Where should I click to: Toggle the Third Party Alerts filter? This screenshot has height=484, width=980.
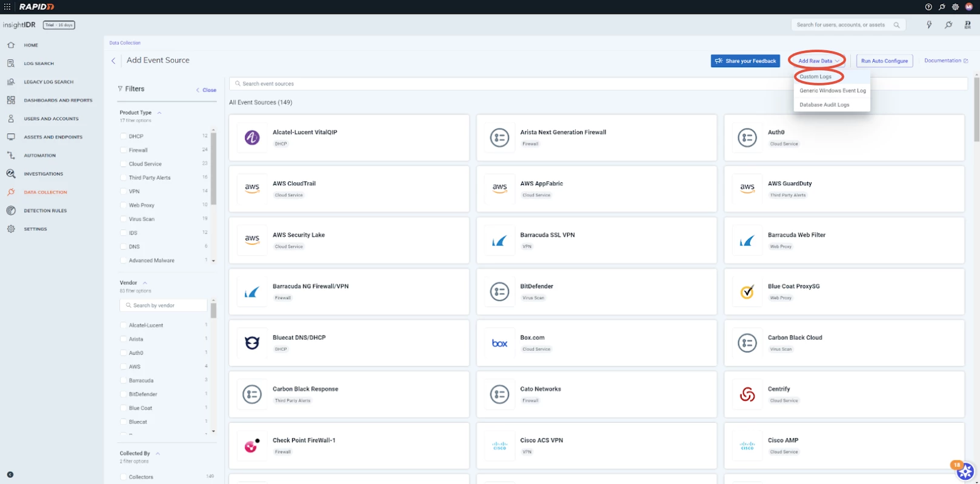(x=124, y=177)
